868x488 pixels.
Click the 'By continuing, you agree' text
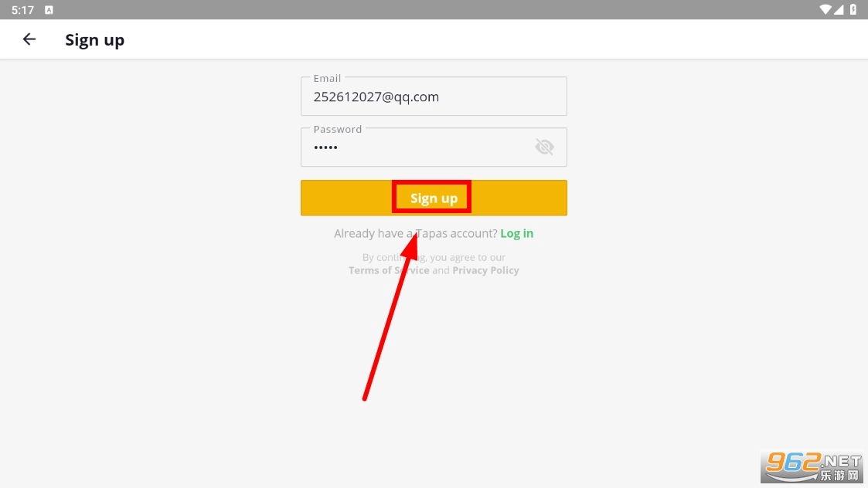434,257
